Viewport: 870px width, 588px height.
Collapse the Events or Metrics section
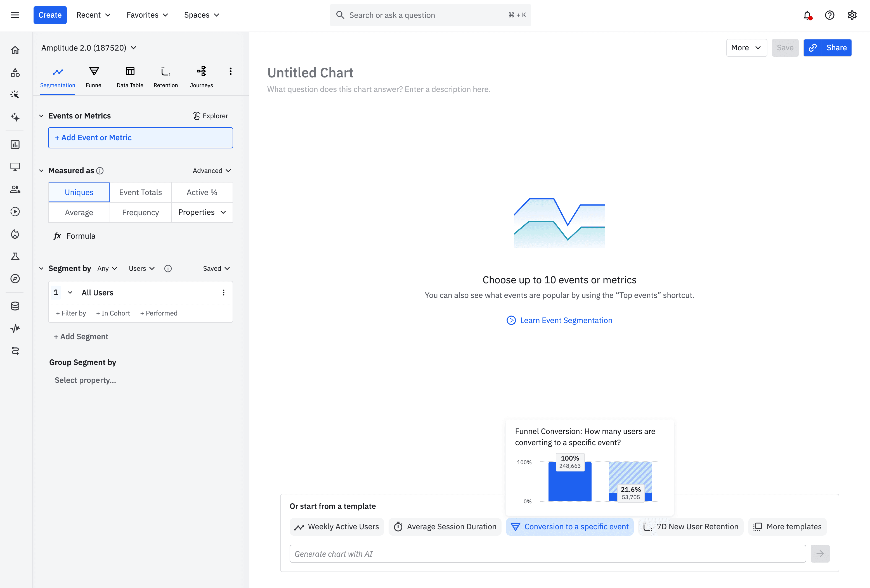coord(41,116)
